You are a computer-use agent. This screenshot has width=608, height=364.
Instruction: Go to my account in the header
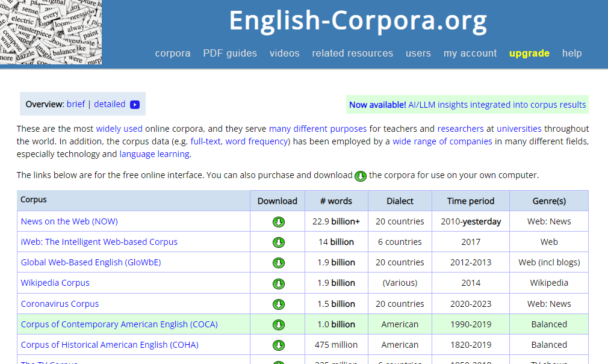[470, 53]
